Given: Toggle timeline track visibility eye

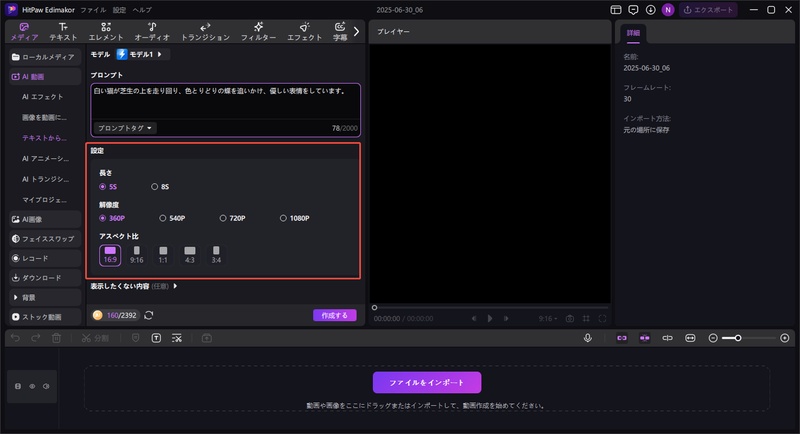Looking at the screenshot, I should 32,386.
